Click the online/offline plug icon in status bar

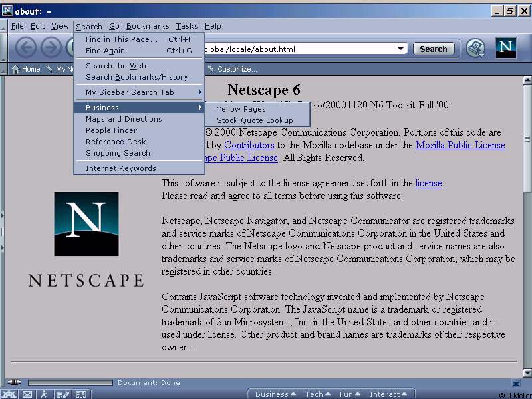tap(14, 382)
